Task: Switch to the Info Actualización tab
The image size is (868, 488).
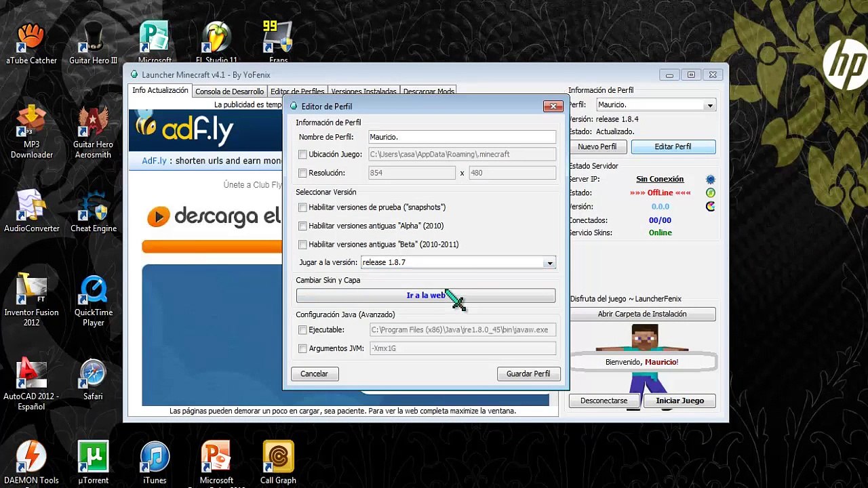Action: click(x=160, y=91)
